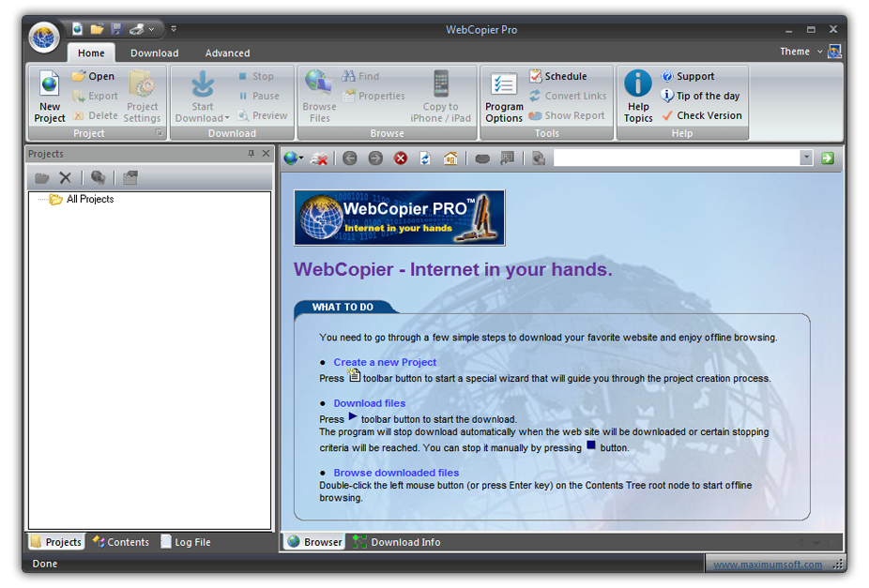Click Check Version
This screenshot has width=869, height=588.
pyautogui.click(x=702, y=115)
